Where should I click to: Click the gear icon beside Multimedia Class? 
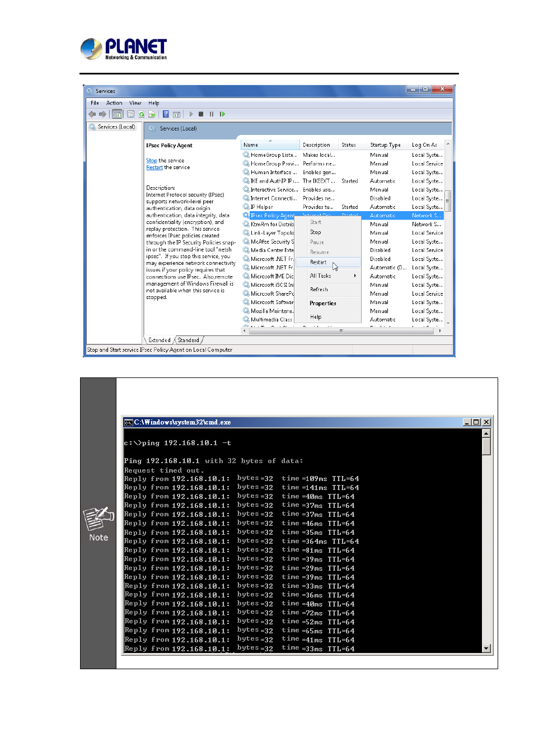click(246, 320)
